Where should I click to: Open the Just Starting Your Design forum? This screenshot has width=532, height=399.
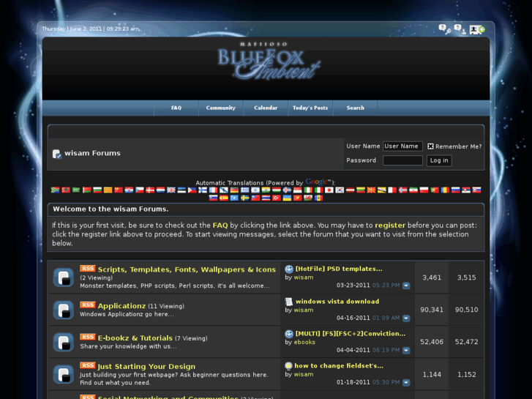tap(146, 367)
